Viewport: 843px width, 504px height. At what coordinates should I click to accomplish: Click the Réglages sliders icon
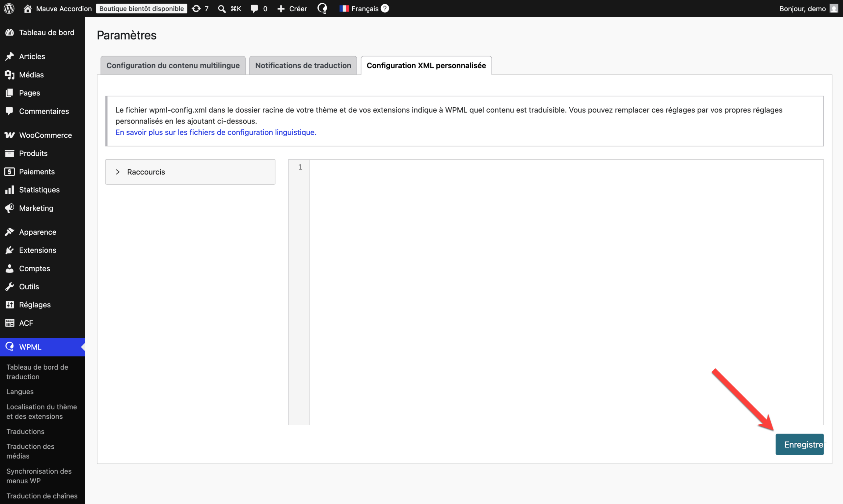(x=10, y=305)
